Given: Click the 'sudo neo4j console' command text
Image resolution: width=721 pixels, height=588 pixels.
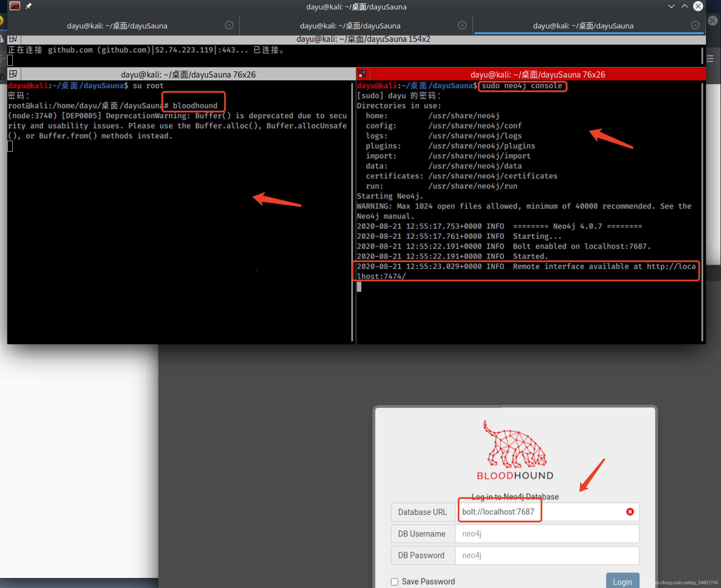Looking at the screenshot, I should point(522,86).
